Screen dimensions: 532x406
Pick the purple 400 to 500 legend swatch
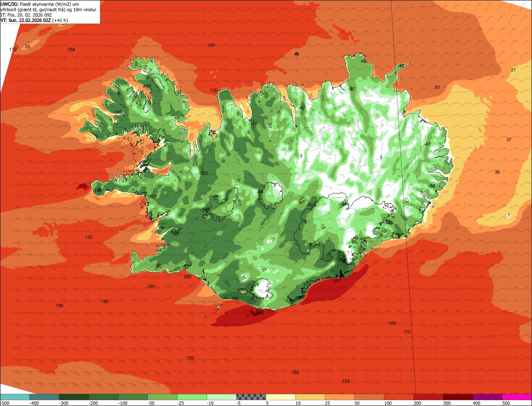click(487, 397)
